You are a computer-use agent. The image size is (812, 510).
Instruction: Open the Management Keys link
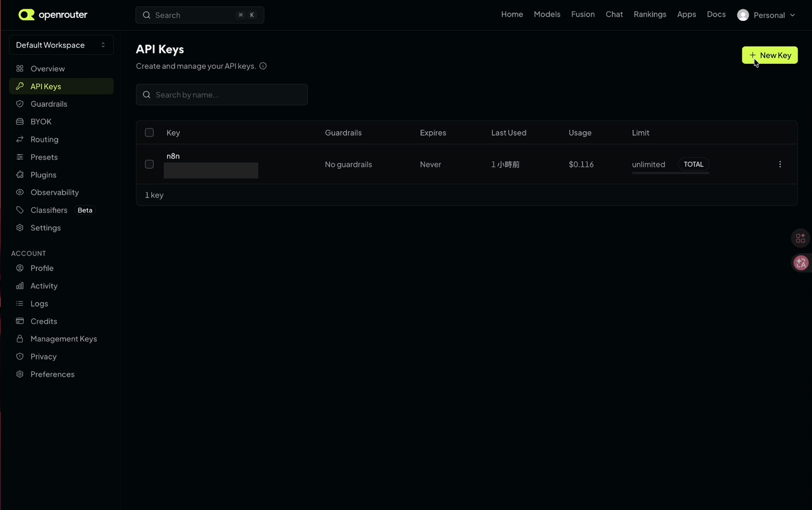click(61, 339)
